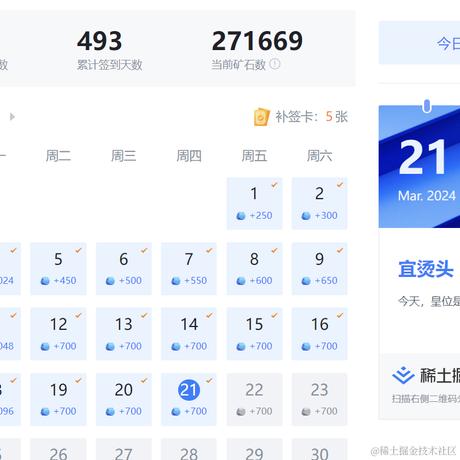Viewport: 460px width, 460px height.
Task: Select calendar day 14
Action: click(189, 334)
